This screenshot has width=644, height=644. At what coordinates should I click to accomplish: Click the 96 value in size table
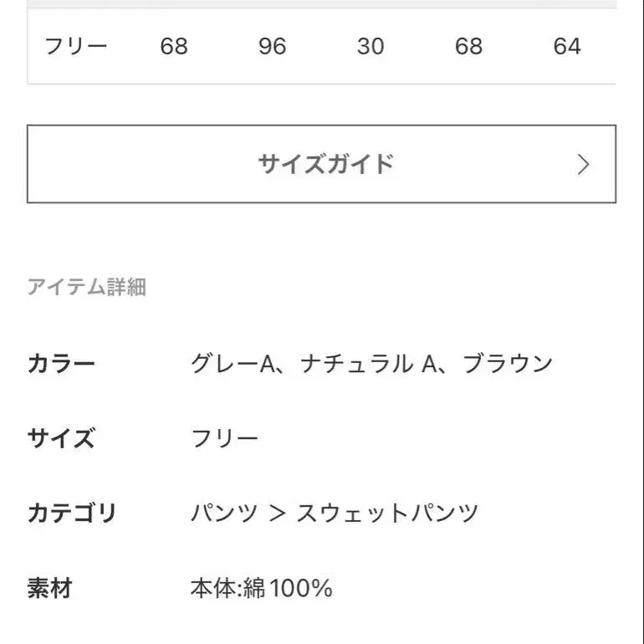[x=272, y=46]
